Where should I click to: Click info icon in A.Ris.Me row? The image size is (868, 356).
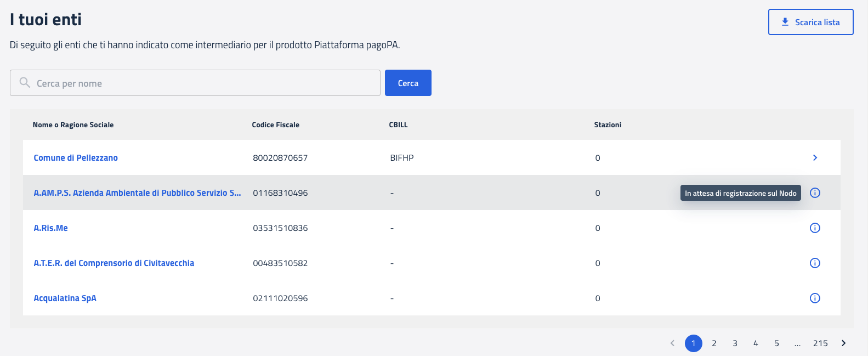[815, 228]
